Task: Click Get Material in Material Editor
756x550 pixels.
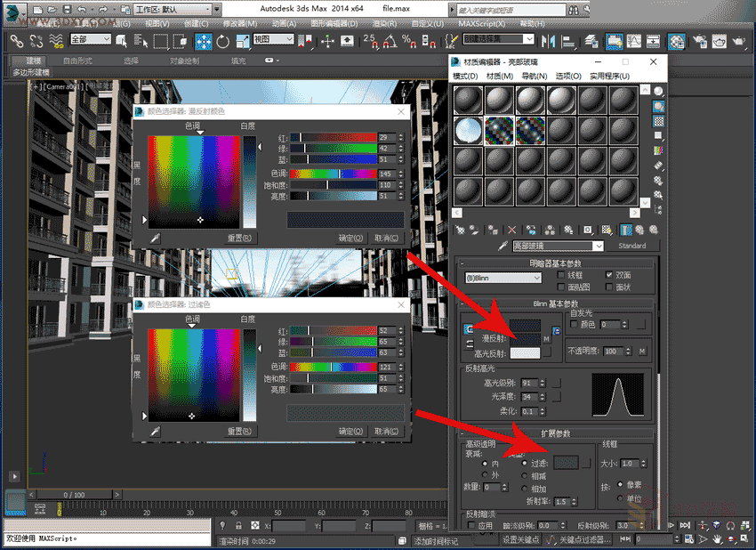Action: (460, 231)
